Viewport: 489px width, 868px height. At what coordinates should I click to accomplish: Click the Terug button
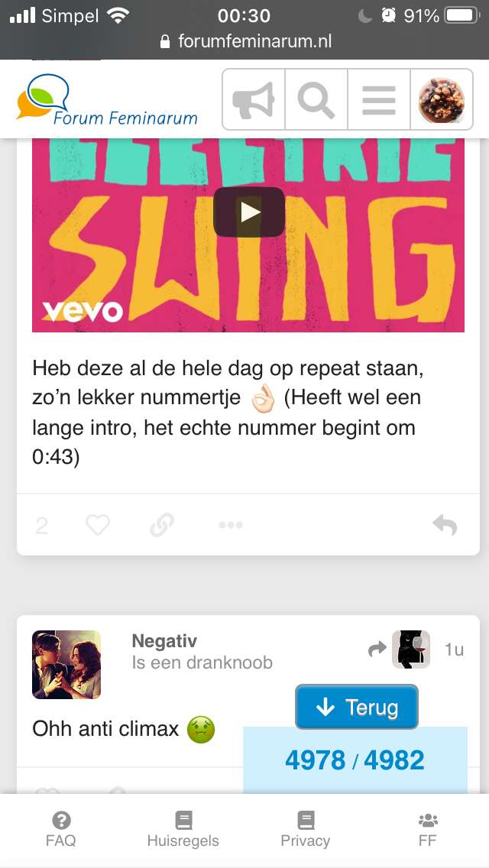coord(357,707)
